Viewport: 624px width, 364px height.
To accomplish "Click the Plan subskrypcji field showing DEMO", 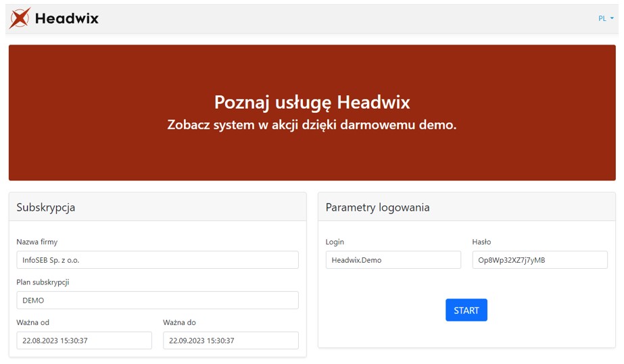I will [x=158, y=300].
